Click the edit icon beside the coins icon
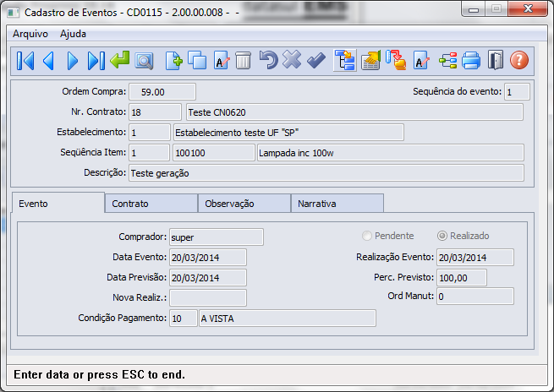Viewport: 554px width, 392px height. point(421,61)
